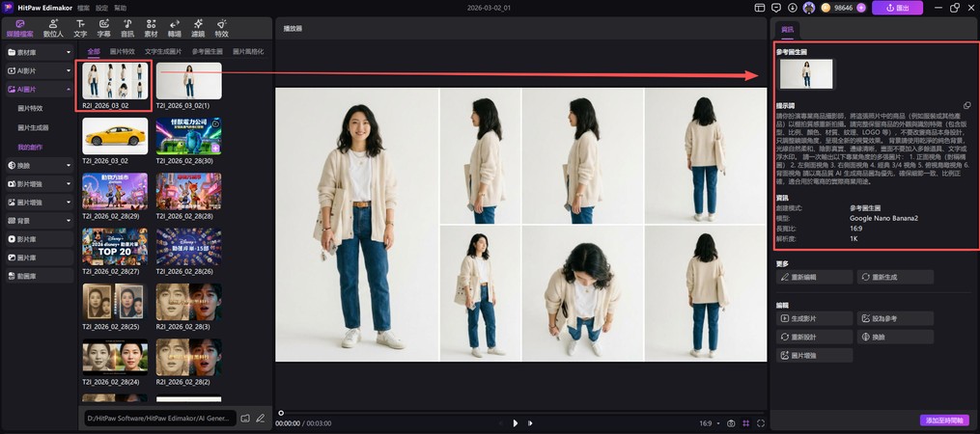Copy the prompt with the copy icon

966,105
